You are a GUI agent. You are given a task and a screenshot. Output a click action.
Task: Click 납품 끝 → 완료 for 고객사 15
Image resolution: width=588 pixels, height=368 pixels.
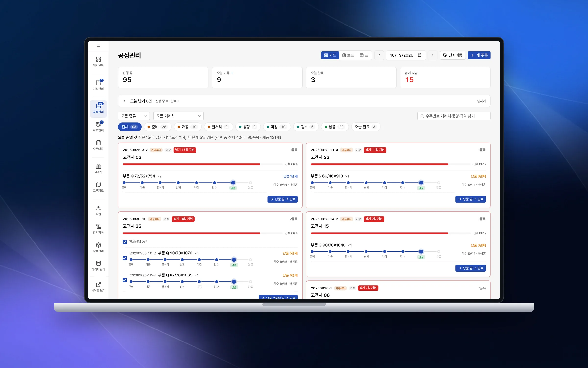pyautogui.click(x=470, y=268)
